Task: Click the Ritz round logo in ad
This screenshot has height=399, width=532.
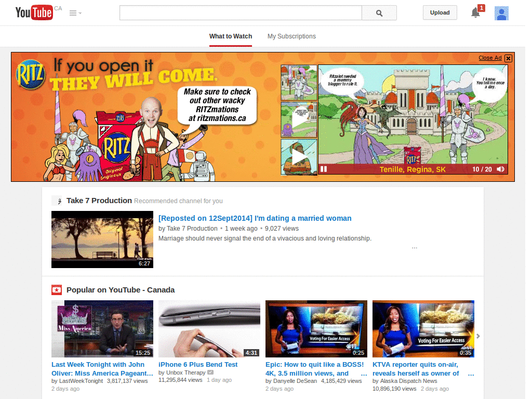Action: (x=31, y=74)
